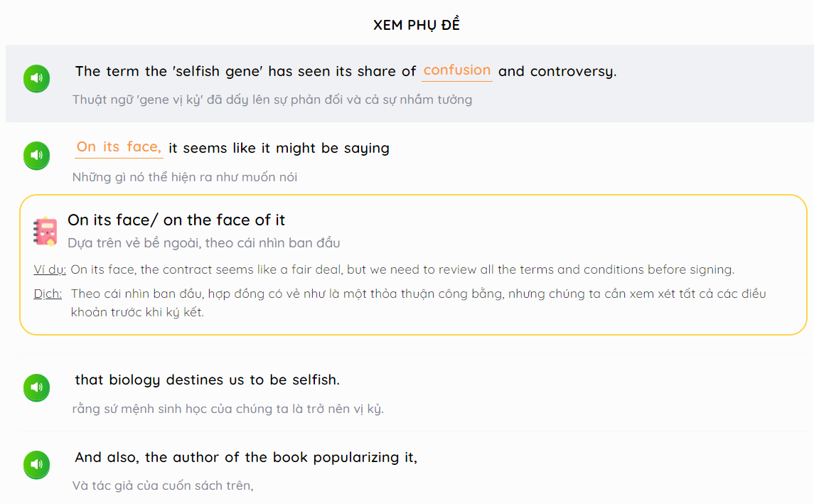The height and width of the screenshot is (504, 814).
Task: Open the highlighted word 'confusion'
Action: (457, 70)
